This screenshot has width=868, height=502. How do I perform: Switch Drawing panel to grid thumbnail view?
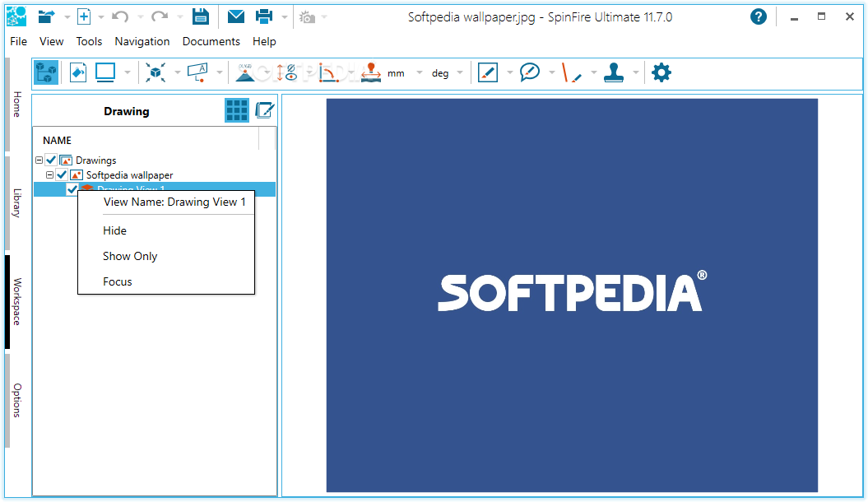(237, 111)
